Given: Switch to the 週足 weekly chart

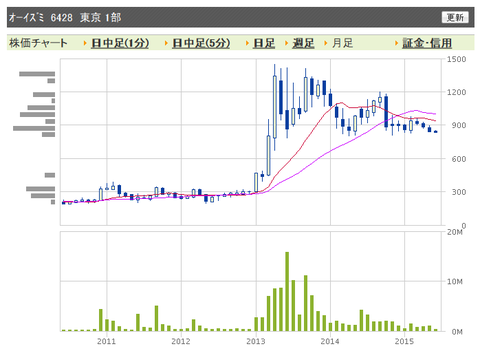Looking at the screenshot, I should pyautogui.click(x=303, y=43).
